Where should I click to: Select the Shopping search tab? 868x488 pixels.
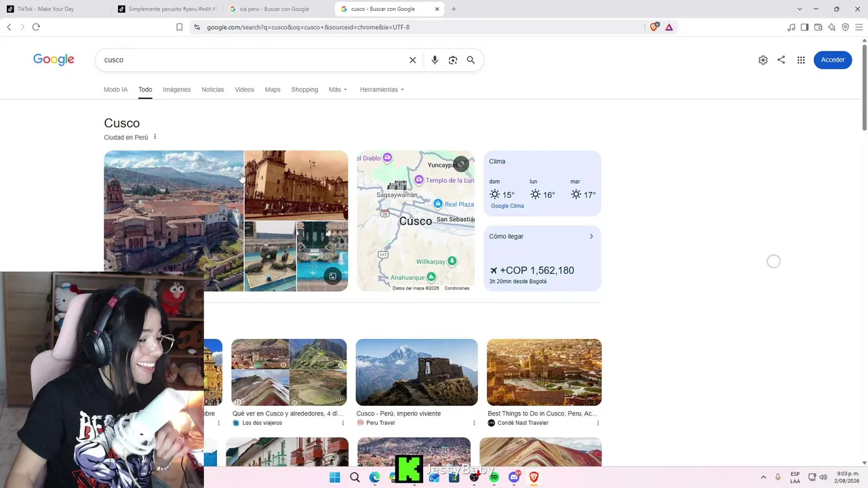coord(304,89)
